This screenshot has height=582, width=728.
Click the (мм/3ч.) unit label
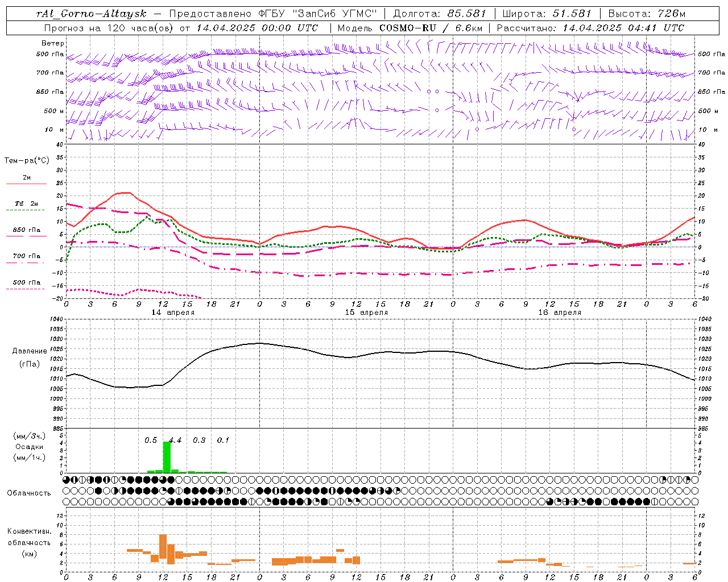coord(29,436)
